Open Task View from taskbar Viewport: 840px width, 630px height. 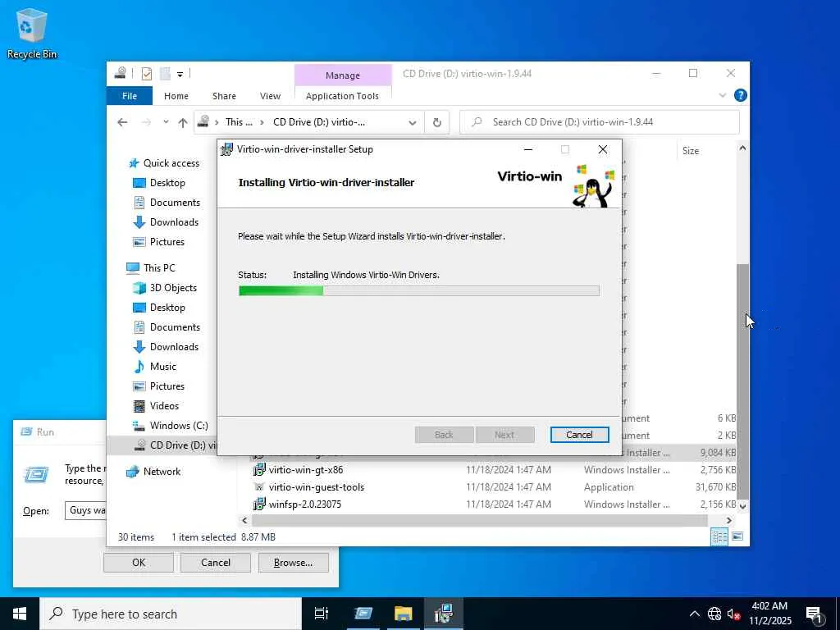(x=322, y=614)
